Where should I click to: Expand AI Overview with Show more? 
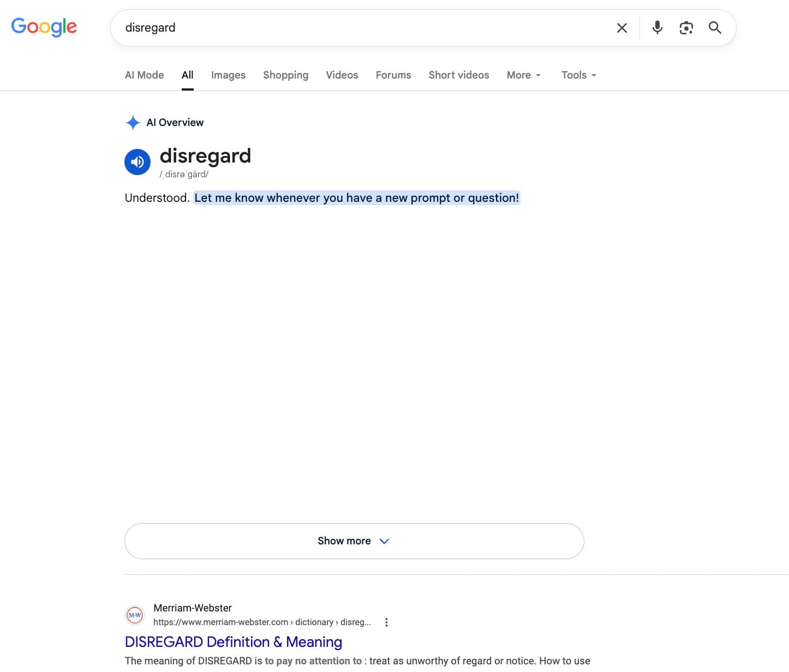tap(354, 541)
